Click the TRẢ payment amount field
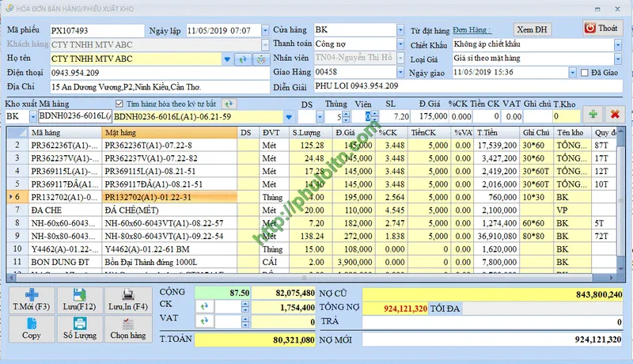 [492, 322]
